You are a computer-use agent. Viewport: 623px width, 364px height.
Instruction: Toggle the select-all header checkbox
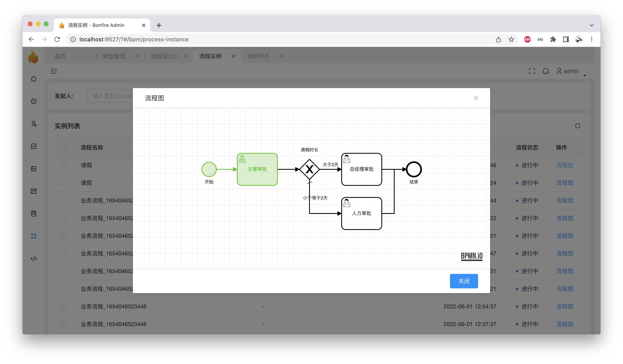pyautogui.click(x=63, y=147)
